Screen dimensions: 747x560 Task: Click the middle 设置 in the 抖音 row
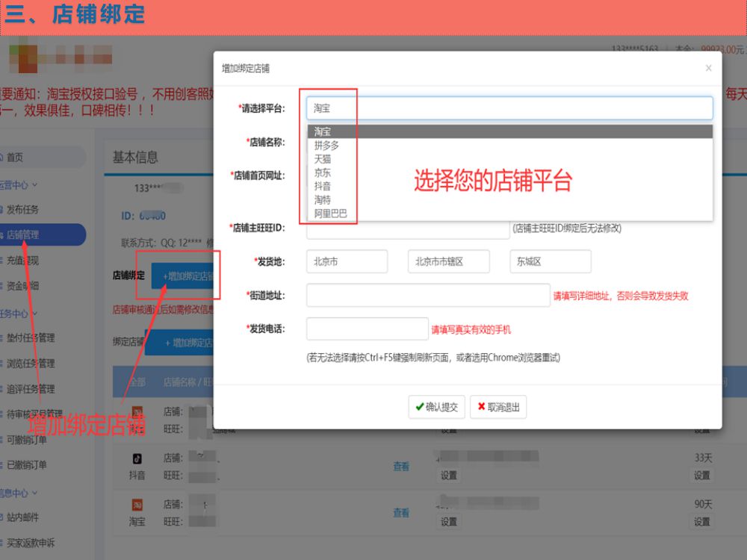(449, 475)
